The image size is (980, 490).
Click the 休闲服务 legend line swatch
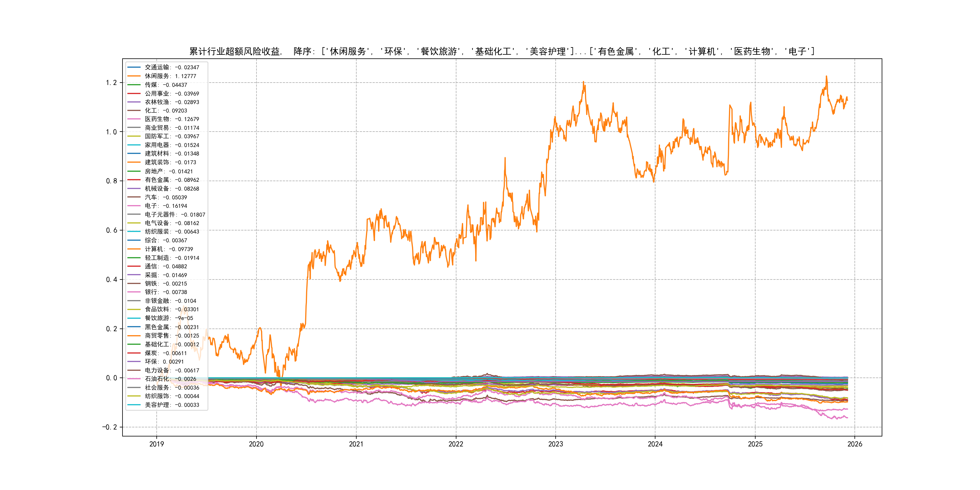[x=134, y=76]
